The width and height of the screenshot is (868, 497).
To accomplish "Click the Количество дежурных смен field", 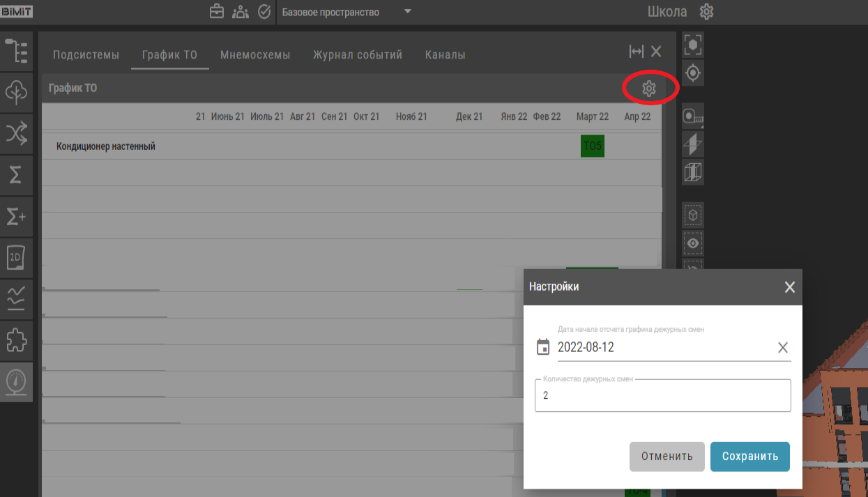I will [662, 395].
